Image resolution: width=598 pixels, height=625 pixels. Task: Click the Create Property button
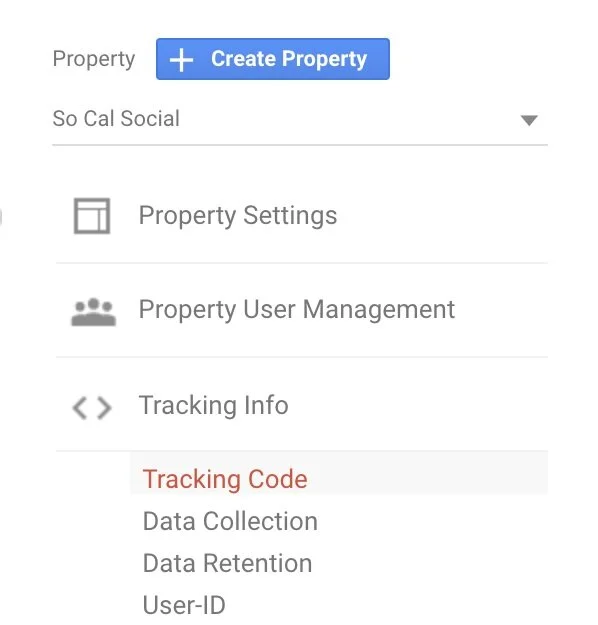(x=273, y=59)
